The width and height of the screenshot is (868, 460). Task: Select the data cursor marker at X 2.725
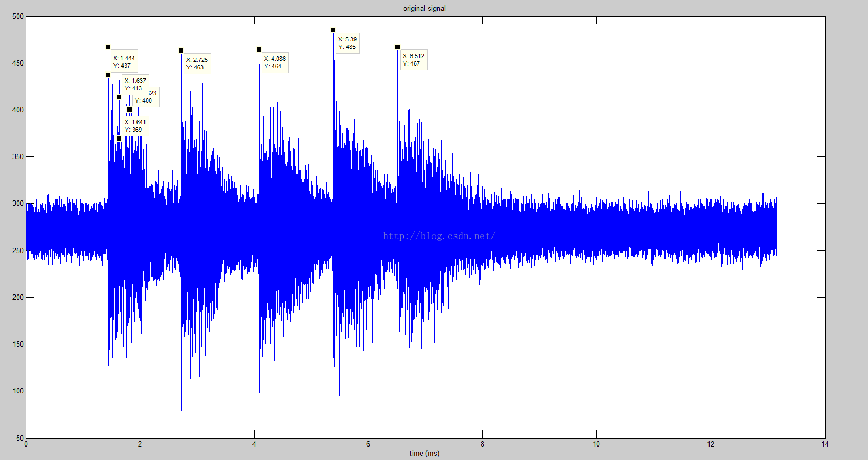tap(181, 51)
